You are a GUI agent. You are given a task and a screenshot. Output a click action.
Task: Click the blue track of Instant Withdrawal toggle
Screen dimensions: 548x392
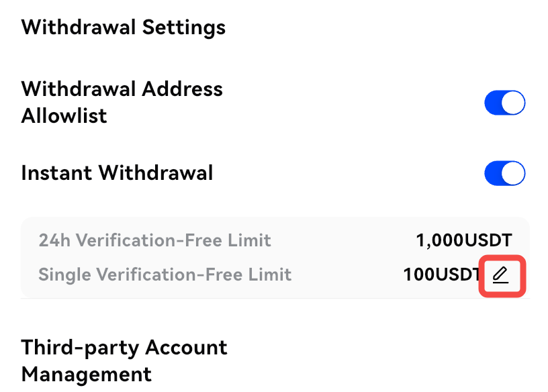pos(493,173)
